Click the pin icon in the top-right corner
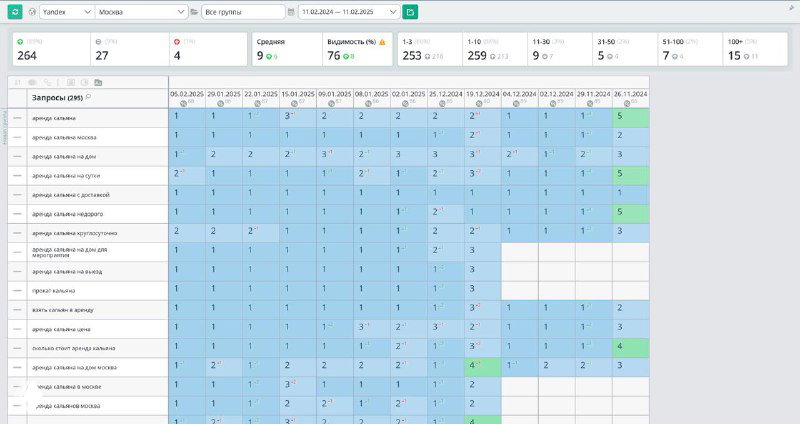 tap(791, 8)
